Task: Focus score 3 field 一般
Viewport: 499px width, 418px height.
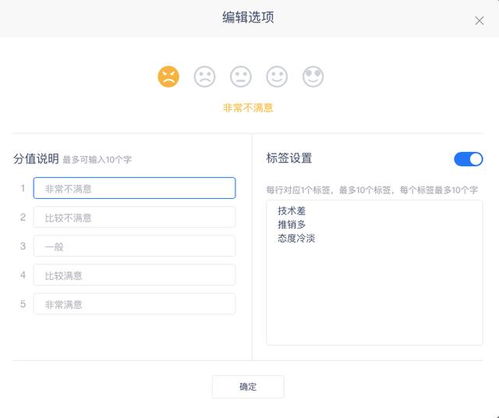Action: [x=134, y=246]
